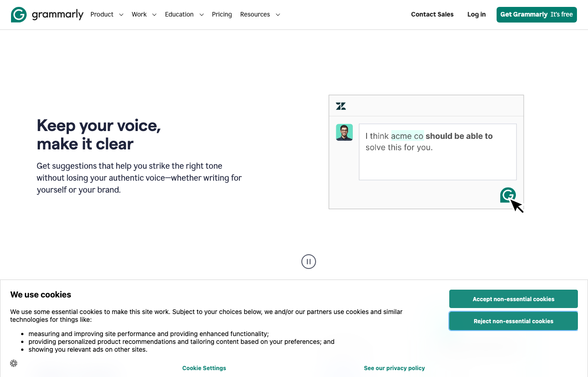Click the agent avatar photo
Viewport: 588px width, 377px height.
(344, 132)
